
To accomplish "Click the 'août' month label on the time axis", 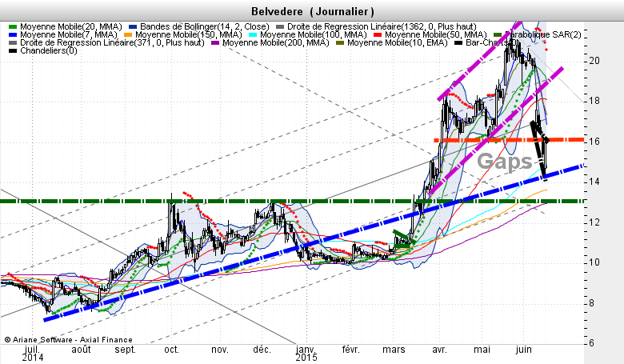I will click(x=81, y=350).
